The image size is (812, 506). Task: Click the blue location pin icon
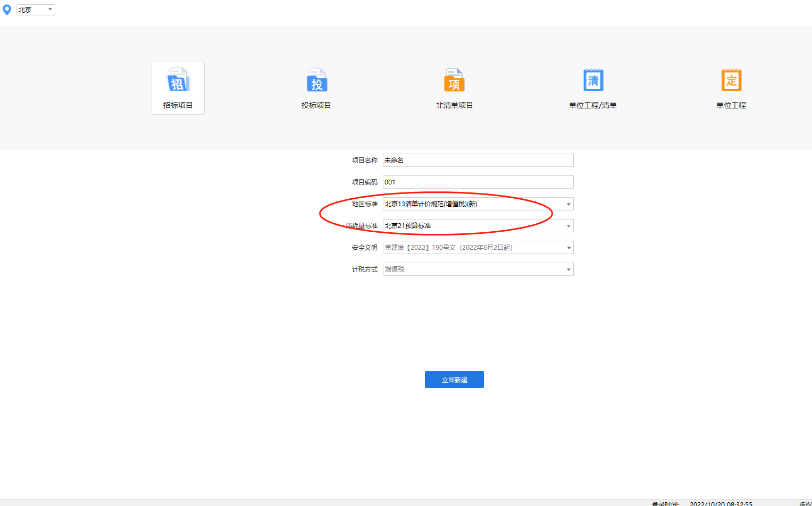click(7, 10)
